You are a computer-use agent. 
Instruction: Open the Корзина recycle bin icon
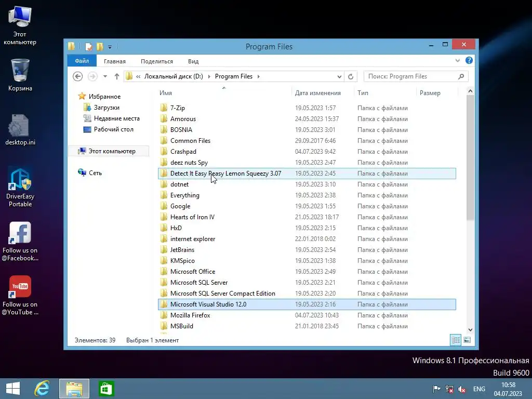[20, 75]
